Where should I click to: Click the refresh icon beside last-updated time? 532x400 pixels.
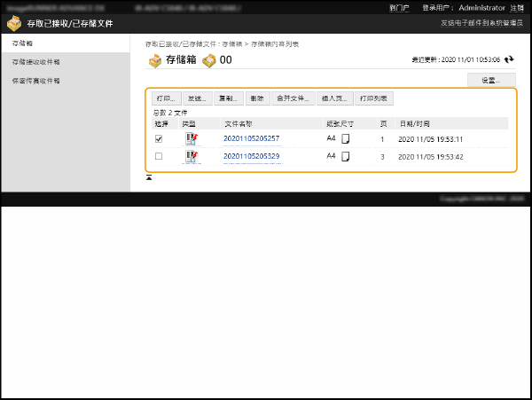tap(509, 59)
